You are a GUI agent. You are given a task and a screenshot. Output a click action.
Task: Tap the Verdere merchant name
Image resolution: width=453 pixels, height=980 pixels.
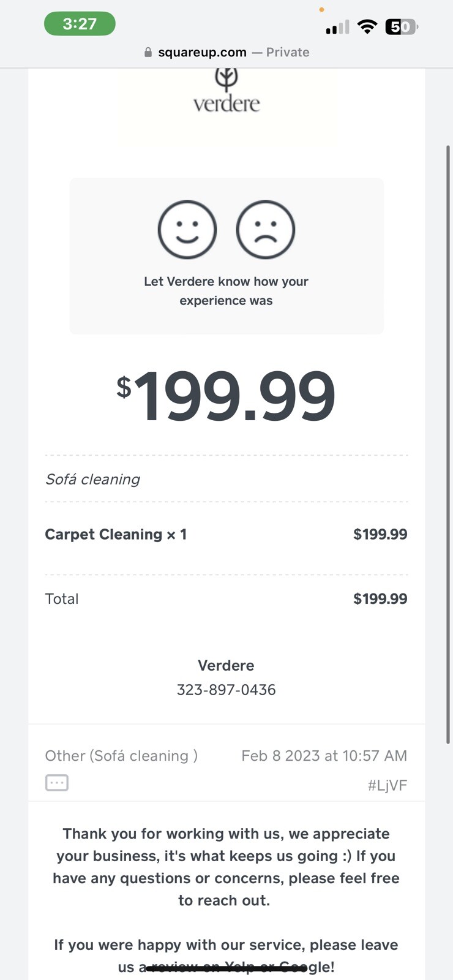[226, 666]
